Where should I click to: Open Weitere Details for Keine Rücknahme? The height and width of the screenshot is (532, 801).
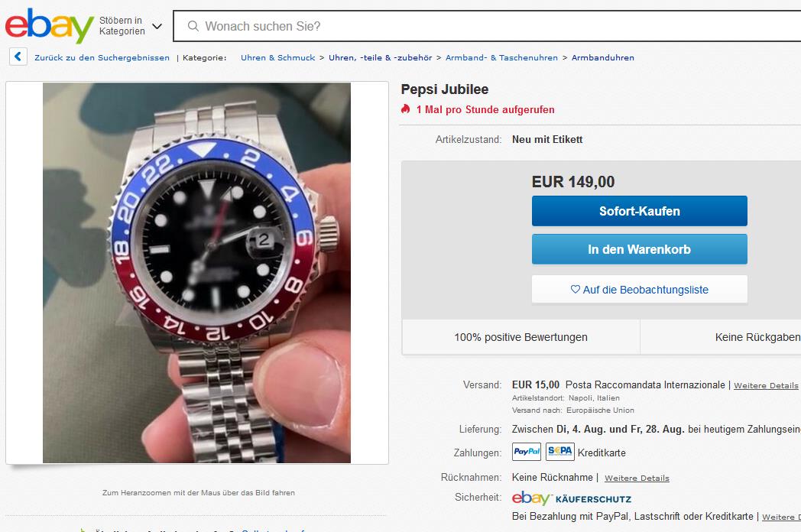click(637, 478)
